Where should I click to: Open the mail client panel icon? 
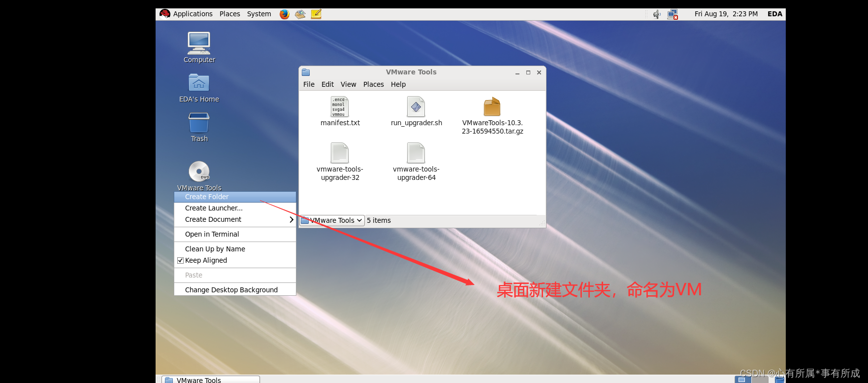(300, 14)
